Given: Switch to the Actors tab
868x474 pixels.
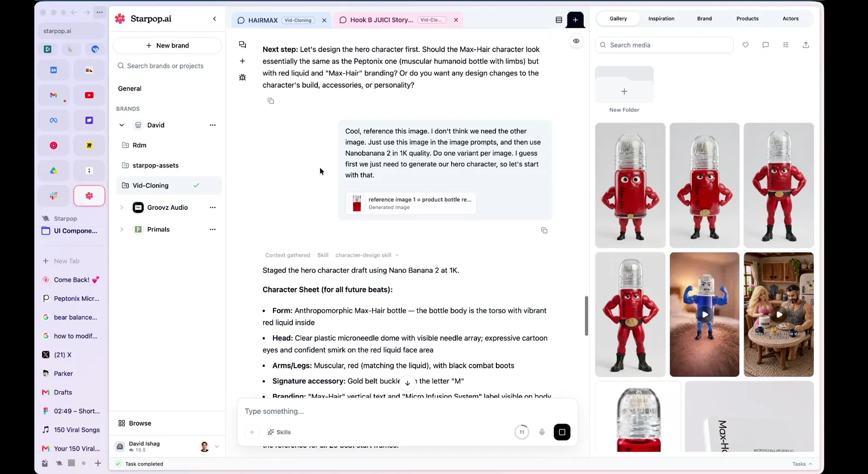Looking at the screenshot, I should [790, 18].
